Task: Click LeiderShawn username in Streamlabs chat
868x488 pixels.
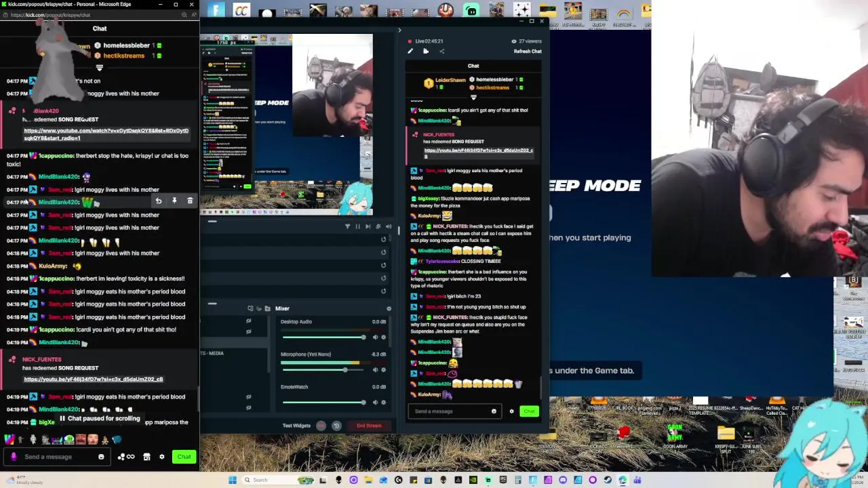Action: click(450, 80)
